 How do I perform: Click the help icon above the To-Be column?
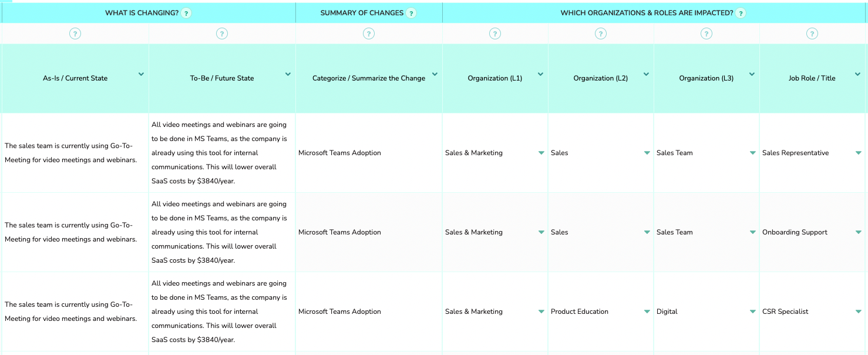222,34
